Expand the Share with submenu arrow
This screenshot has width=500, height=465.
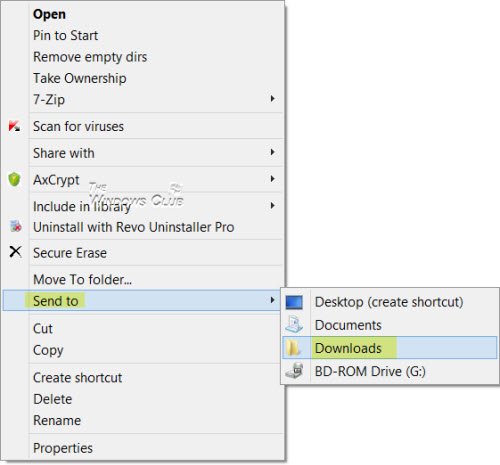point(272,152)
